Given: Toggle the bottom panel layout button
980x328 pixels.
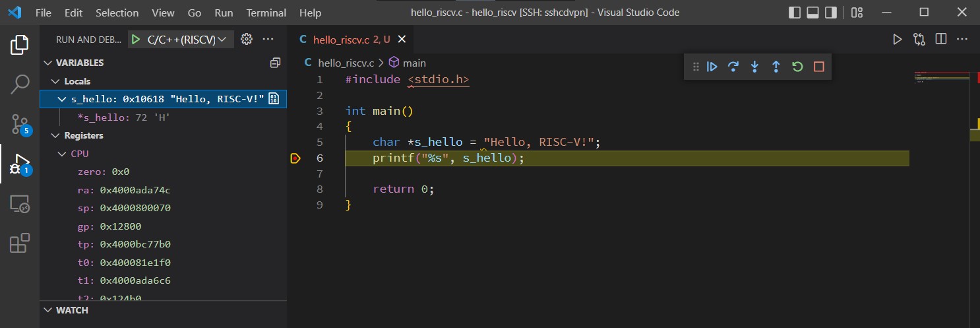Looking at the screenshot, I should coord(812,13).
